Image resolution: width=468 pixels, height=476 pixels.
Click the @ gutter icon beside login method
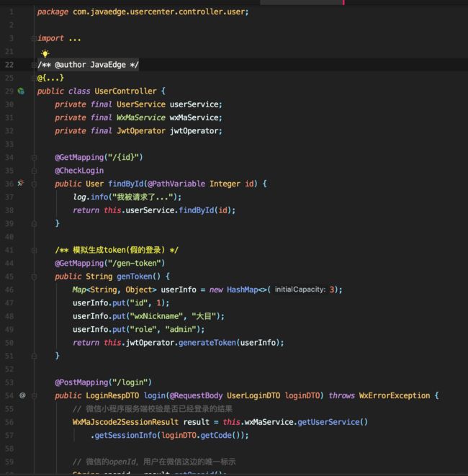[22, 395]
